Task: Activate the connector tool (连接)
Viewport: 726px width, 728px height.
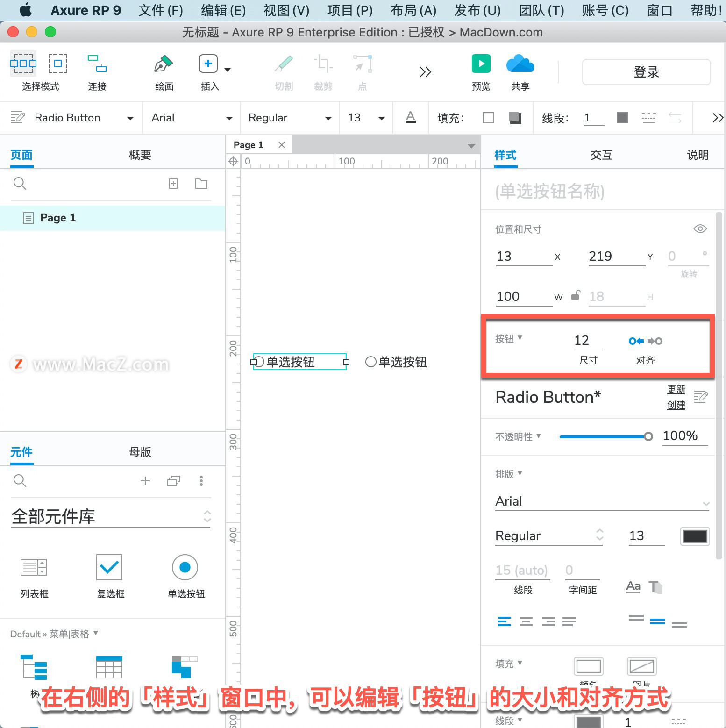Action: 97,63
